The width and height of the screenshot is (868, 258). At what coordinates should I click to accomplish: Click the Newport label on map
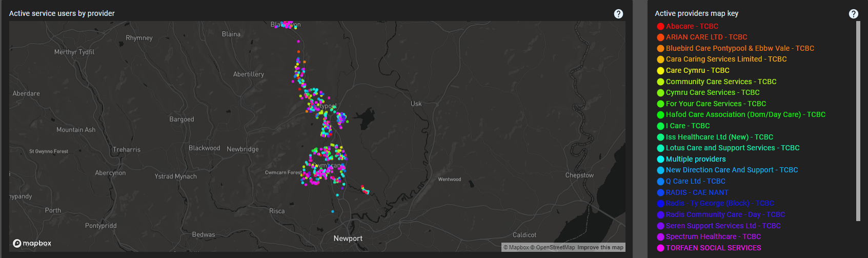click(348, 239)
